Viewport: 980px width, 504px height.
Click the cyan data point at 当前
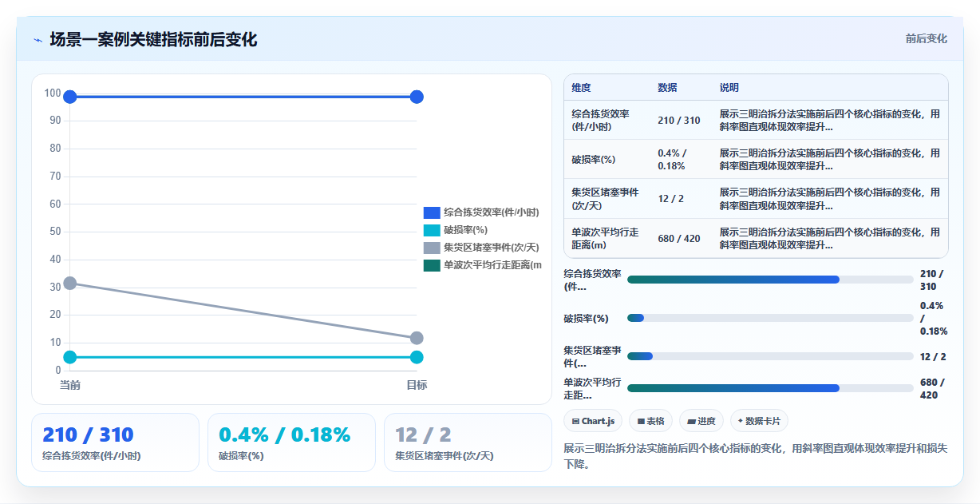click(70, 357)
